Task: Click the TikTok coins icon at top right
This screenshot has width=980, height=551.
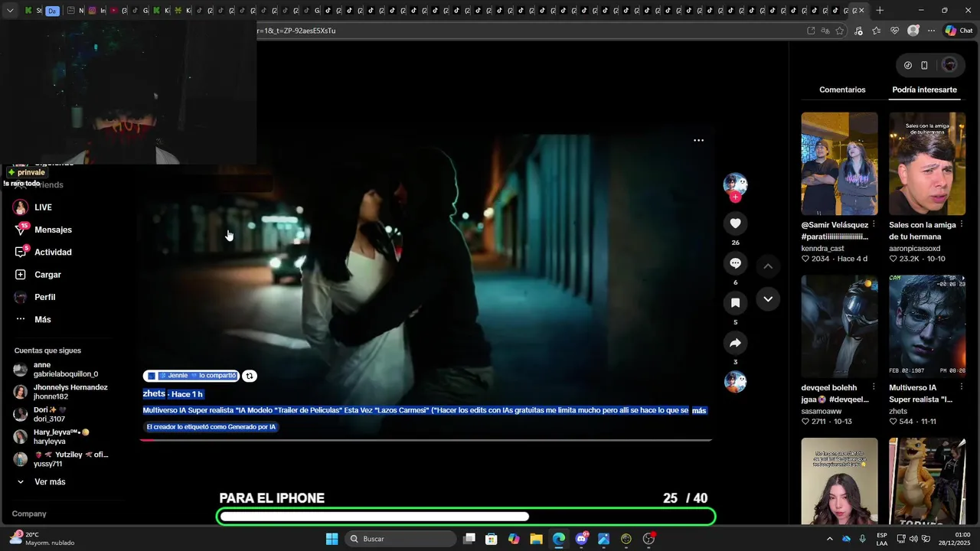Action: coord(908,65)
